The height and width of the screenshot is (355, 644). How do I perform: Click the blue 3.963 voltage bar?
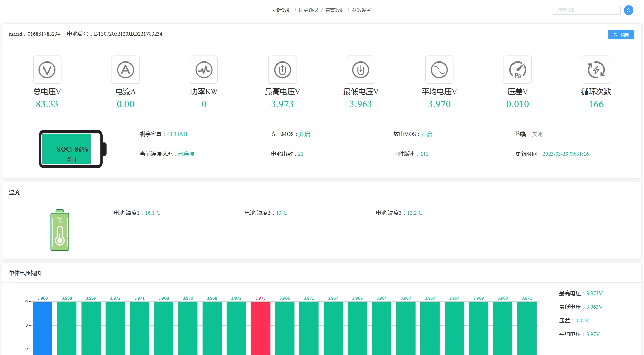click(x=42, y=328)
